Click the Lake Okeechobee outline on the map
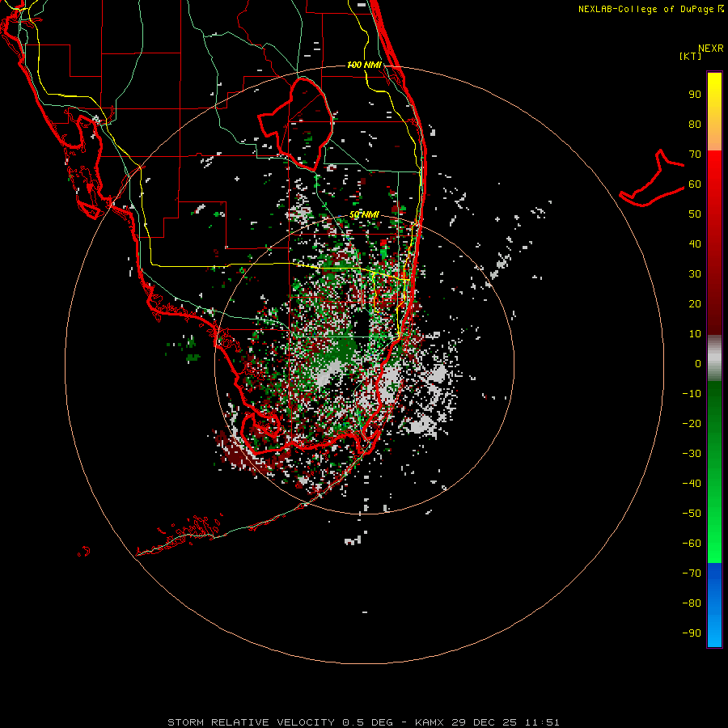Screen dimensions: 728x728 pos(296,124)
